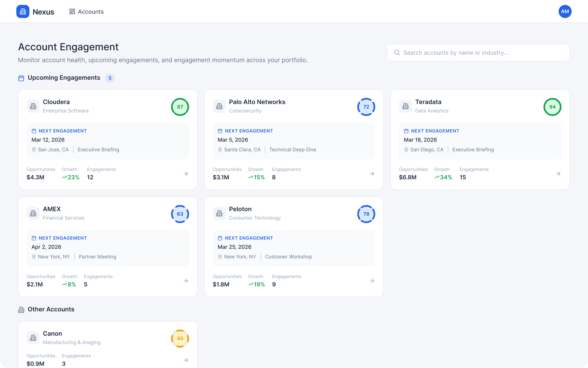Open the Canon account title
The width and height of the screenshot is (588, 368).
click(x=52, y=334)
